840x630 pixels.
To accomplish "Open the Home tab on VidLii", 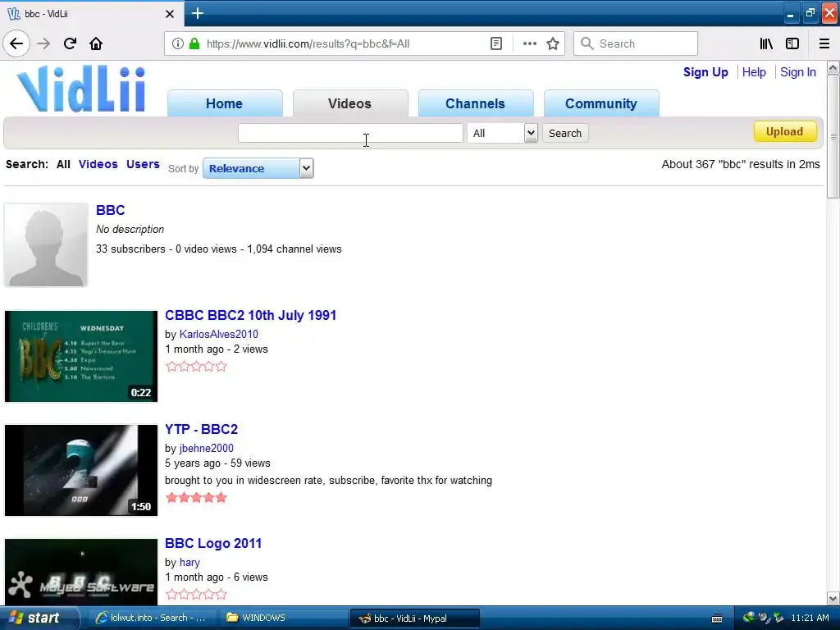I will tap(225, 103).
